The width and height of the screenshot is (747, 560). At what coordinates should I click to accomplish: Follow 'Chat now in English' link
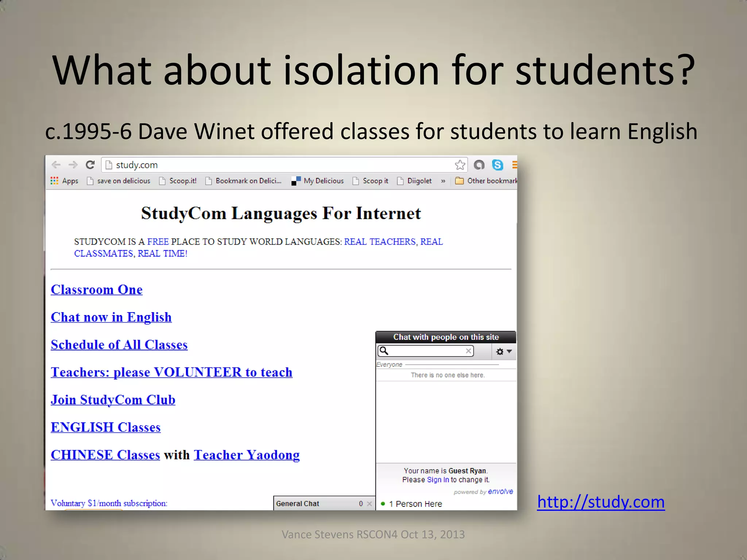tap(111, 317)
